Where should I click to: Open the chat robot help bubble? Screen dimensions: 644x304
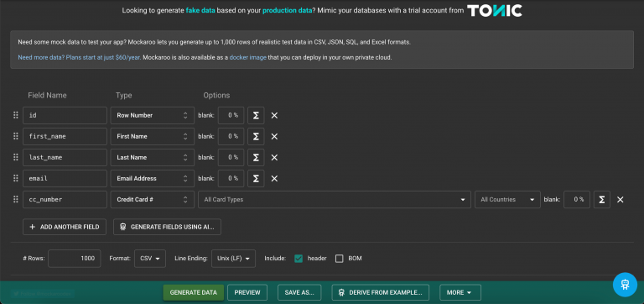[625, 285]
